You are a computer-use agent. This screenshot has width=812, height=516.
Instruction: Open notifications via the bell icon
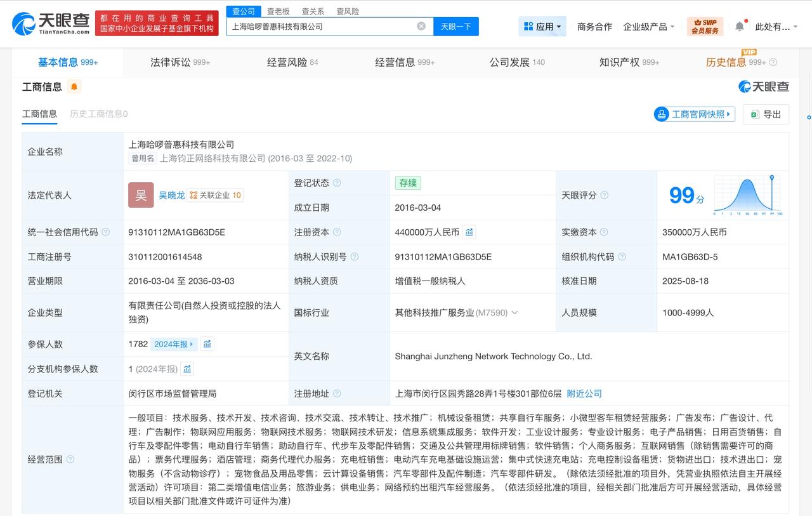(x=738, y=26)
